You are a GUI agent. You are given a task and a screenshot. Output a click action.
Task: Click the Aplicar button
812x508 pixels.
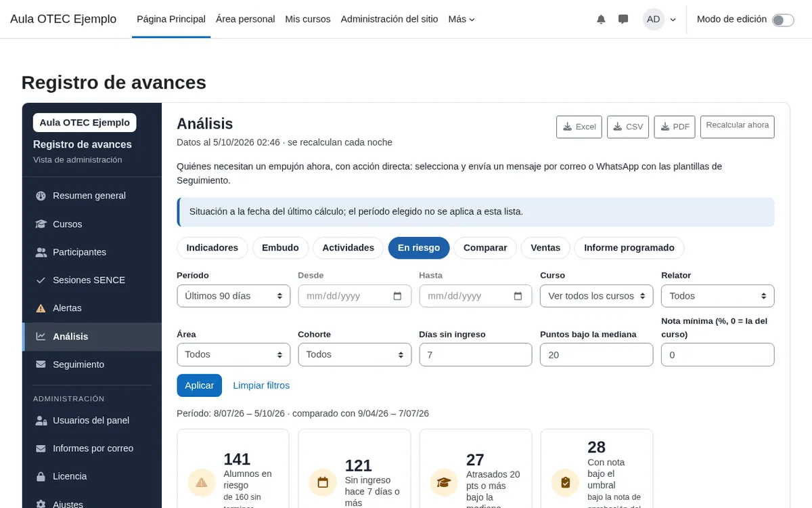[x=200, y=385]
